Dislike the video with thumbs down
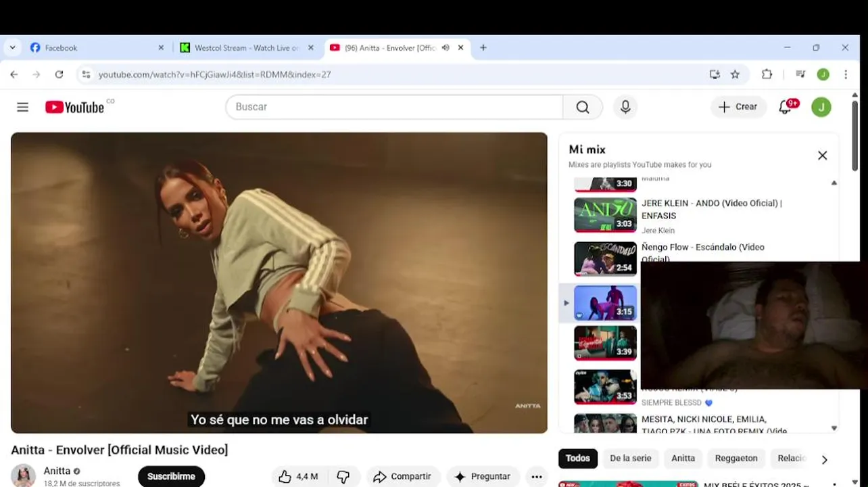868x487 pixels. click(x=343, y=476)
